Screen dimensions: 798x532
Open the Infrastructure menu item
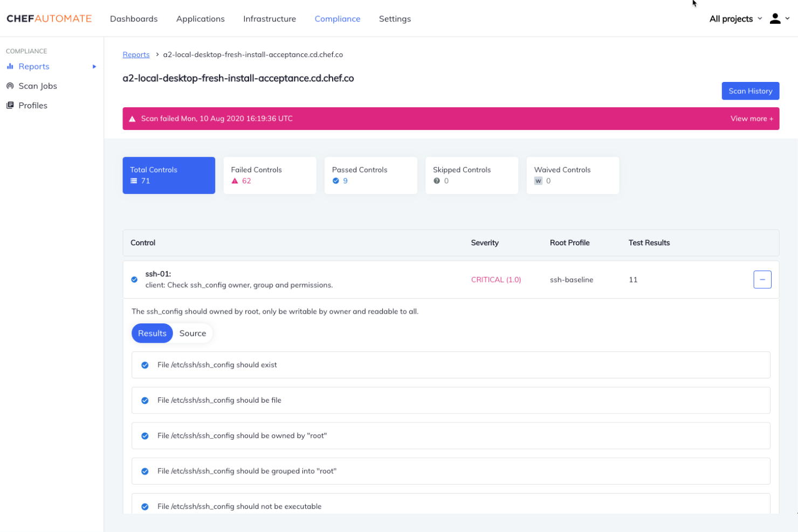point(270,18)
